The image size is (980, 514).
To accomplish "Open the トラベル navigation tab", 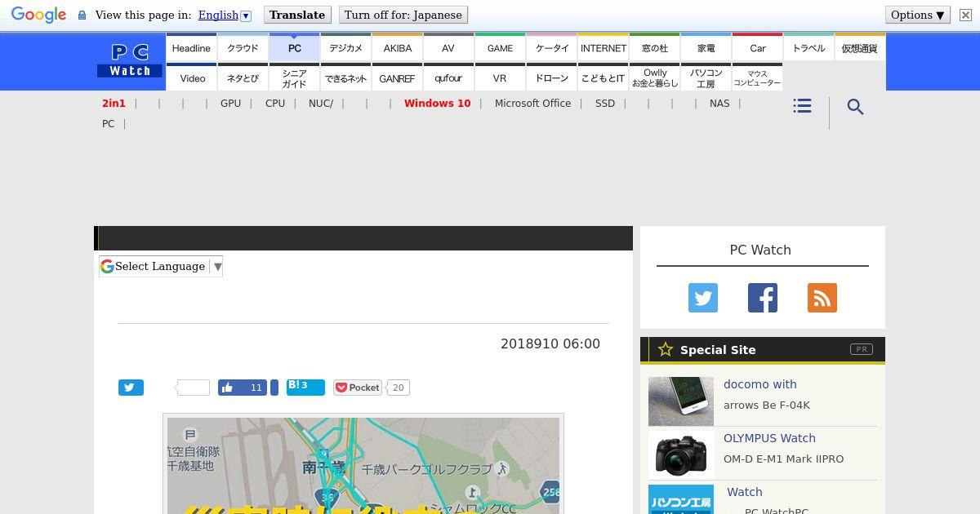I will (808, 47).
